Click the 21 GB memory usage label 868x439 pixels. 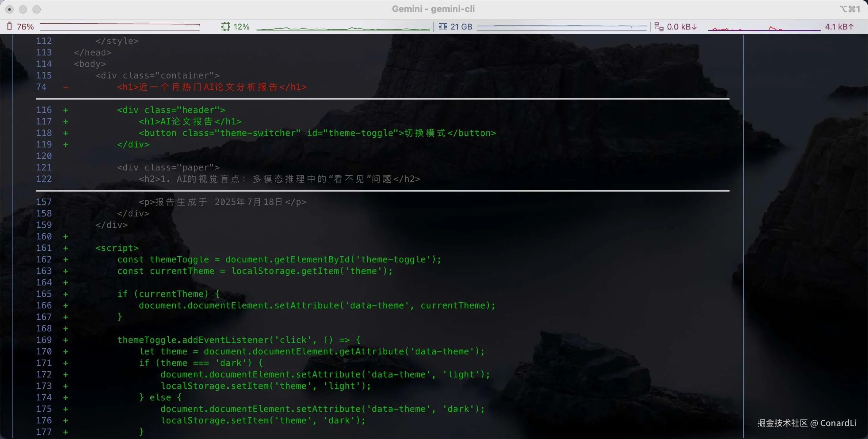point(461,27)
